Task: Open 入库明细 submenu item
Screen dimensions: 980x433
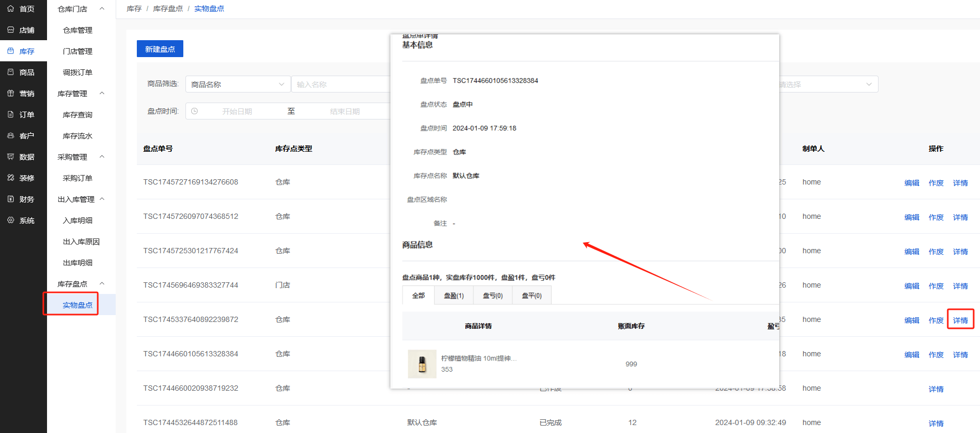Action: (78, 220)
